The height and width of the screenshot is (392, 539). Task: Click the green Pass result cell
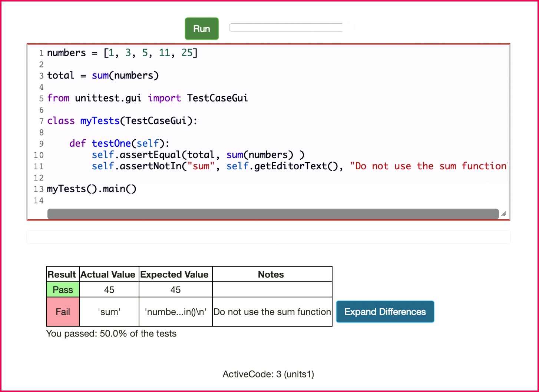[63, 289]
